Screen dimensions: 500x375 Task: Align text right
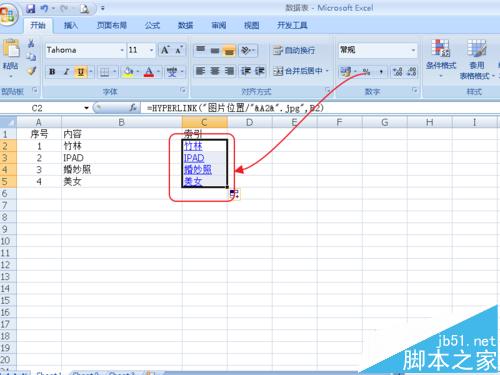pyautogui.click(x=230, y=71)
